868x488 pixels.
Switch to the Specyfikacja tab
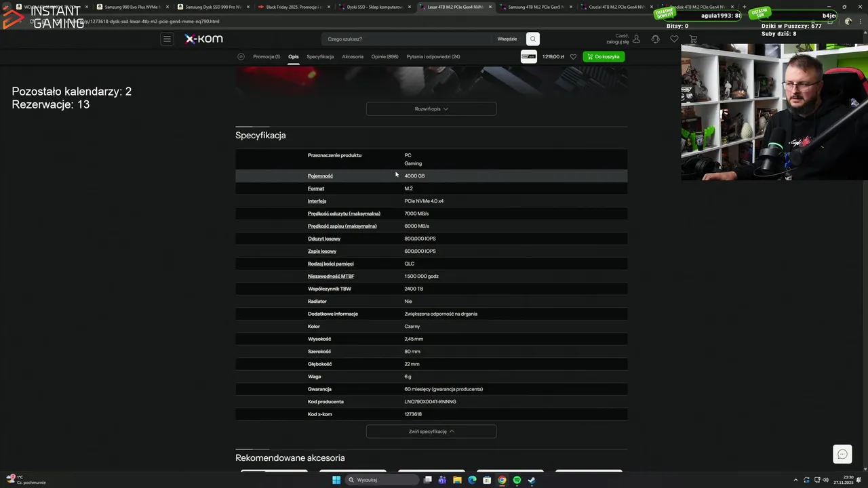[x=320, y=56]
